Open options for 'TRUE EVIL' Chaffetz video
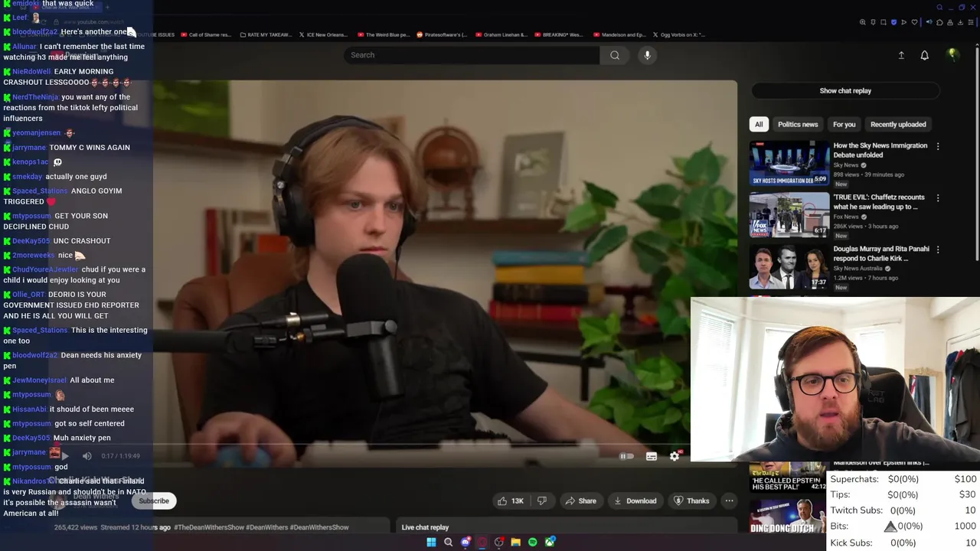The image size is (980, 551). coord(938,197)
